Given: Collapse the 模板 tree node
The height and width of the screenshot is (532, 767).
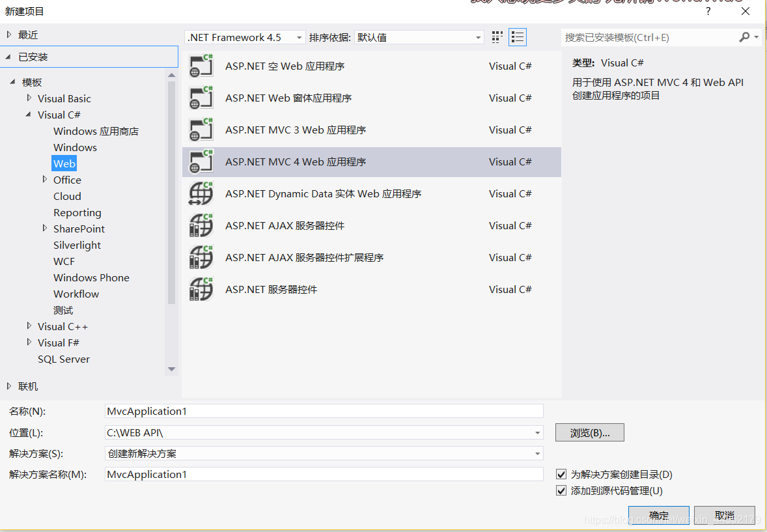Looking at the screenshot, I should coord(13,82).
